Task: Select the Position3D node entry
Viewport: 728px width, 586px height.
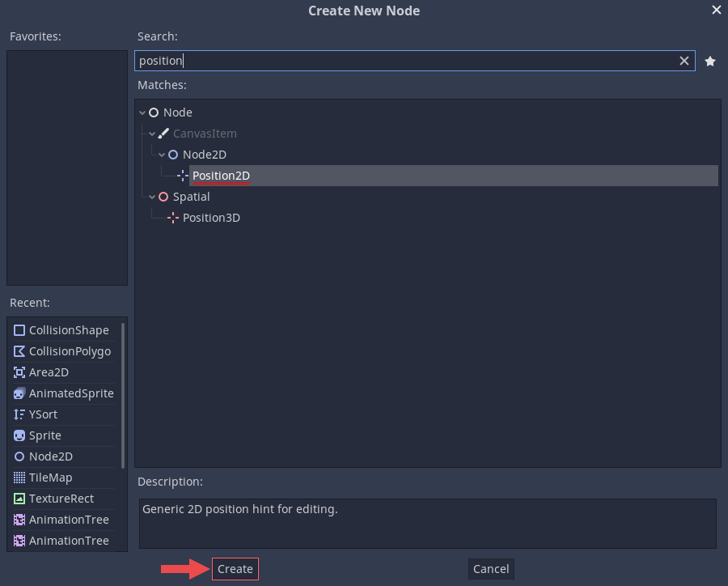Action: [211, 218]
